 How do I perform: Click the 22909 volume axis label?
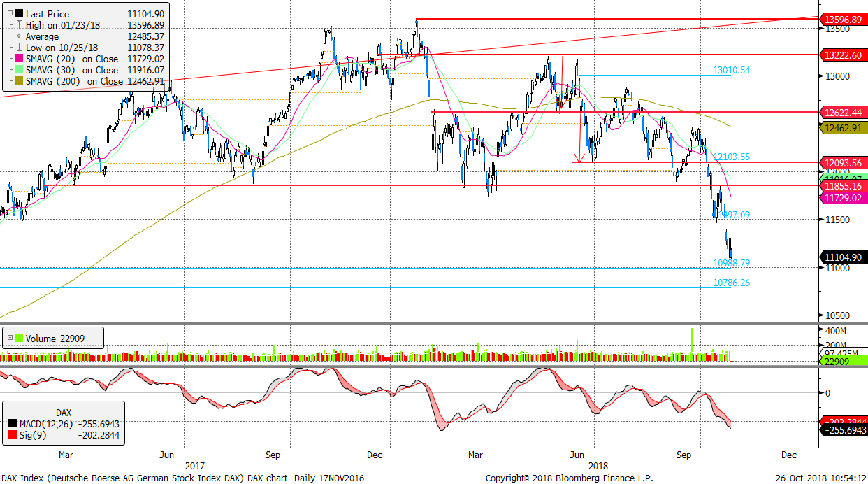[844, 360]
